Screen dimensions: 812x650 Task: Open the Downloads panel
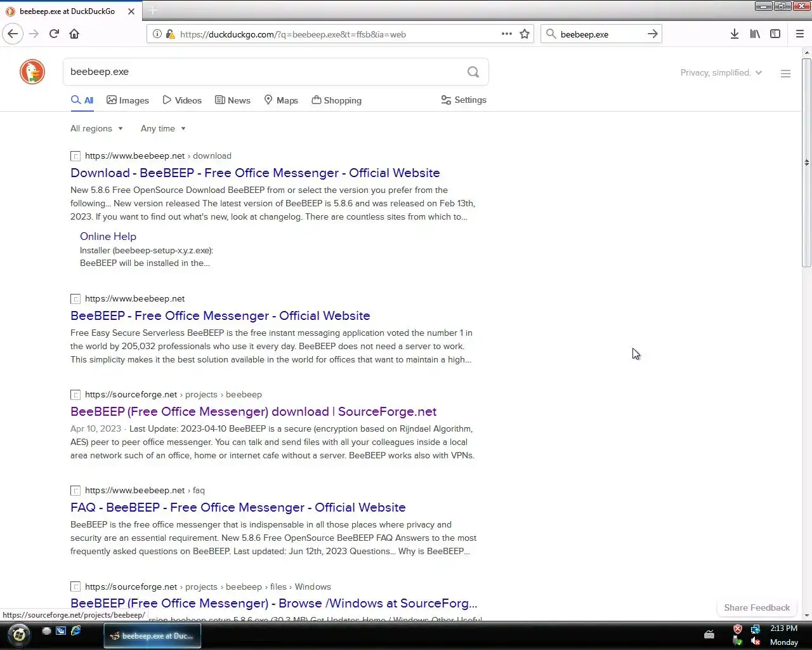tap(735, 34)
